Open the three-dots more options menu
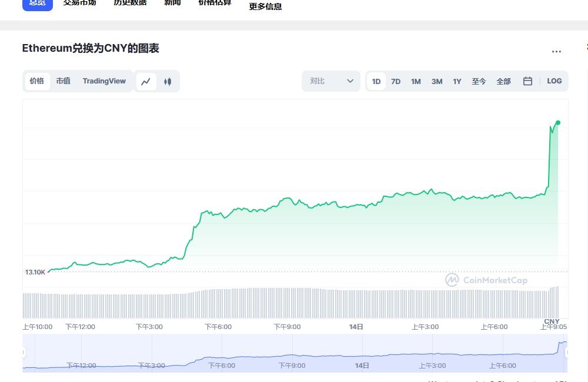 pyautogui.click(x=556, y=51)
